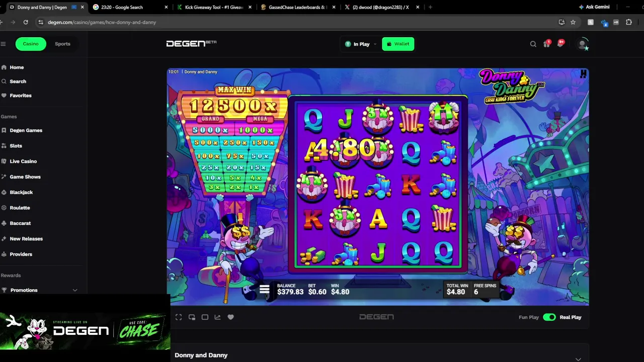Open the user profile avatar
The image size is (644, 362).
[x=583, y=44]
